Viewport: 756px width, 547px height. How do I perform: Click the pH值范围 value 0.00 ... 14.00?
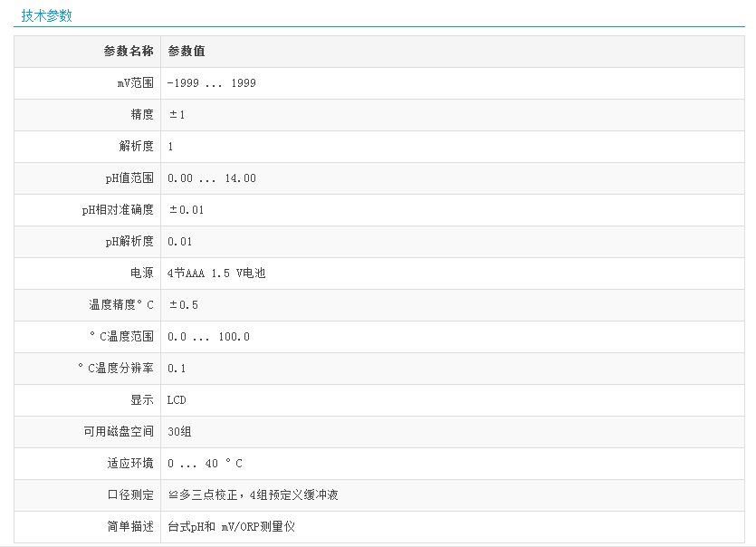pos(212,178)
